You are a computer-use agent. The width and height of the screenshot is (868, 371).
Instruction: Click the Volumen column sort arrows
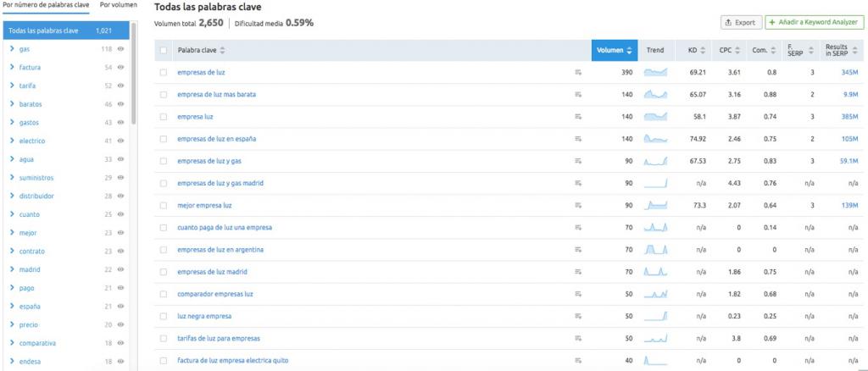pos(629,50)
